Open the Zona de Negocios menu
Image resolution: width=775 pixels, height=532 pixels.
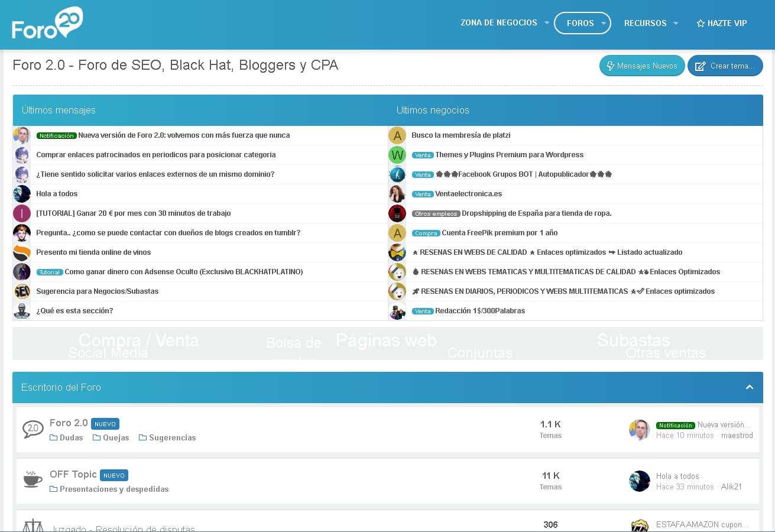tap(498, 23)
